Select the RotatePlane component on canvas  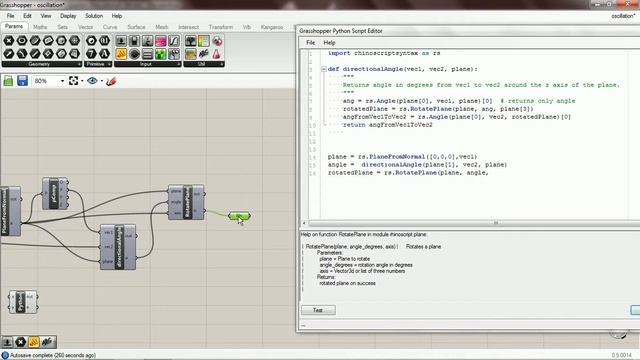pyautogui.click(x=187, y=202)
